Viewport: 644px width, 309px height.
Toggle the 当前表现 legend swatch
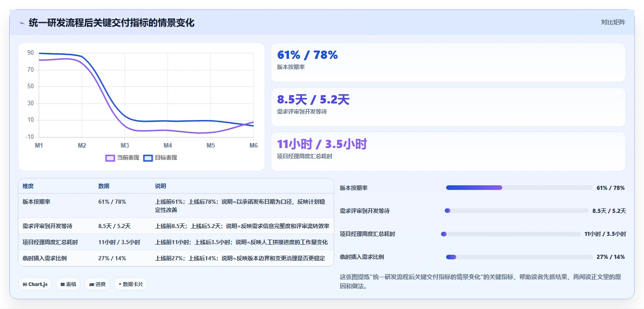[110, 158]
